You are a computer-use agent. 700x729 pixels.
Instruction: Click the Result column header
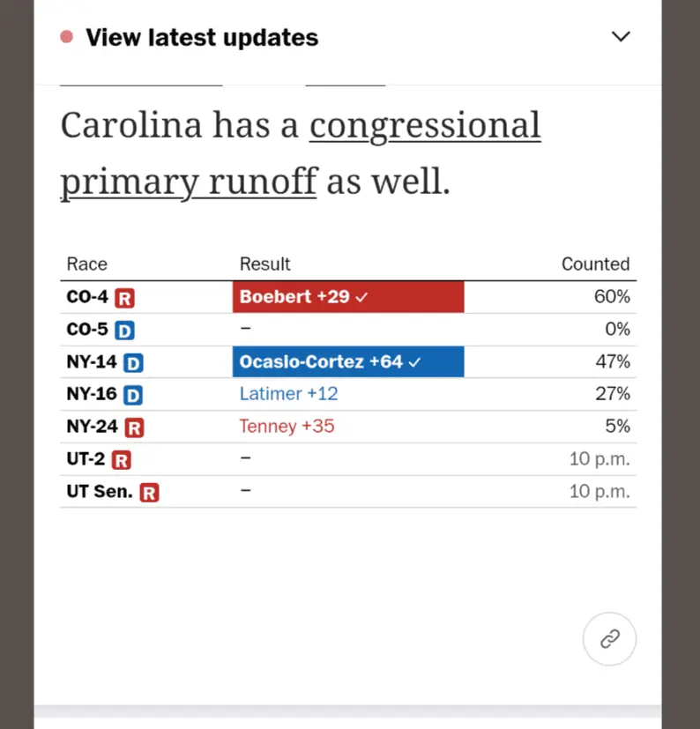pyautogui.click(x=264, y=264)
